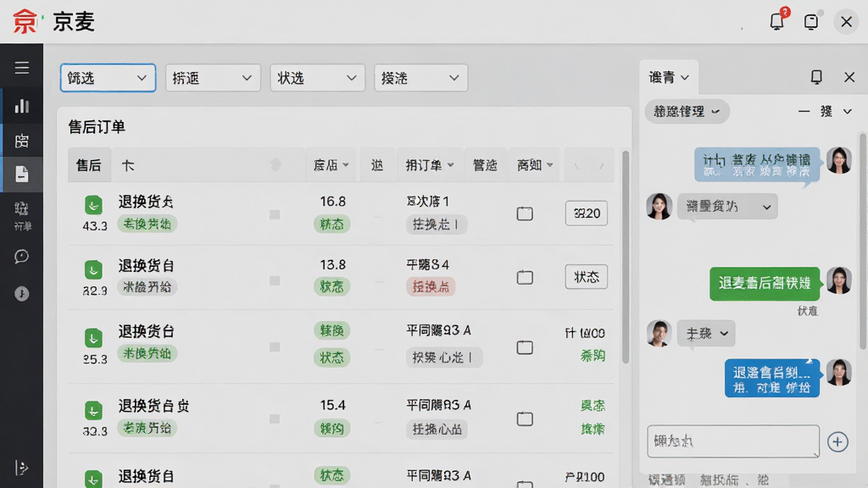Open the 谁青 tab of the chat panel
This screenshot has width=868, height=488.
[x=669, y=77]
